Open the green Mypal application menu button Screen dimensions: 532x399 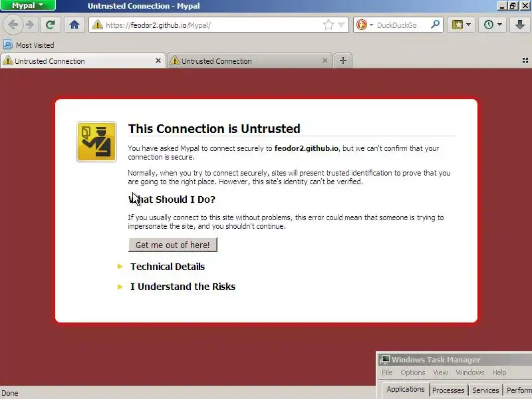(28, 5)
